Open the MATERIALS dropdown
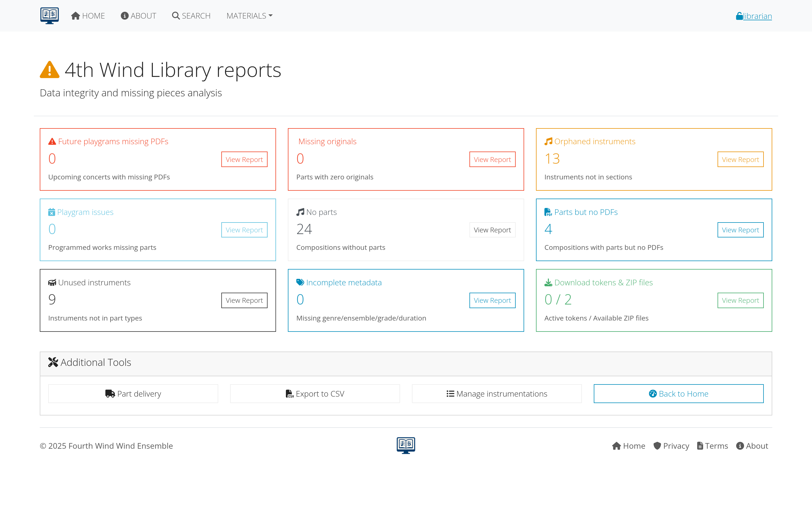The width and height of the screenshot is (812, 507). coord(249,15)
